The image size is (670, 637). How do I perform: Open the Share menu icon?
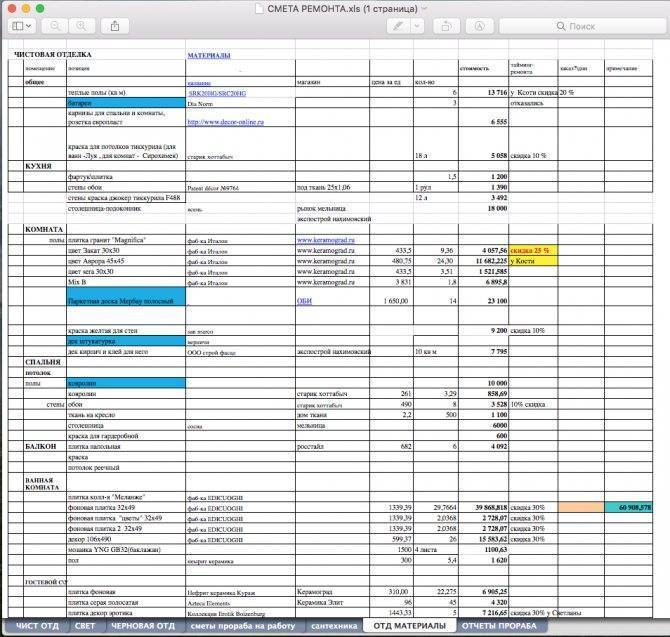[115, 26]
